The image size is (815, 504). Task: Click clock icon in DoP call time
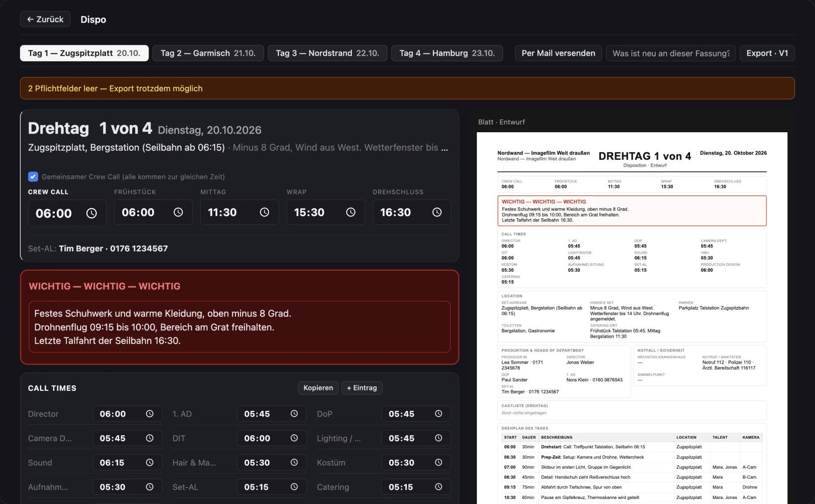[x=438, y=414]
